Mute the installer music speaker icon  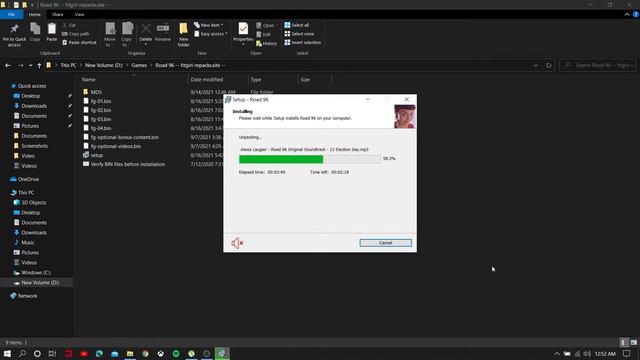tap(237, 243)
